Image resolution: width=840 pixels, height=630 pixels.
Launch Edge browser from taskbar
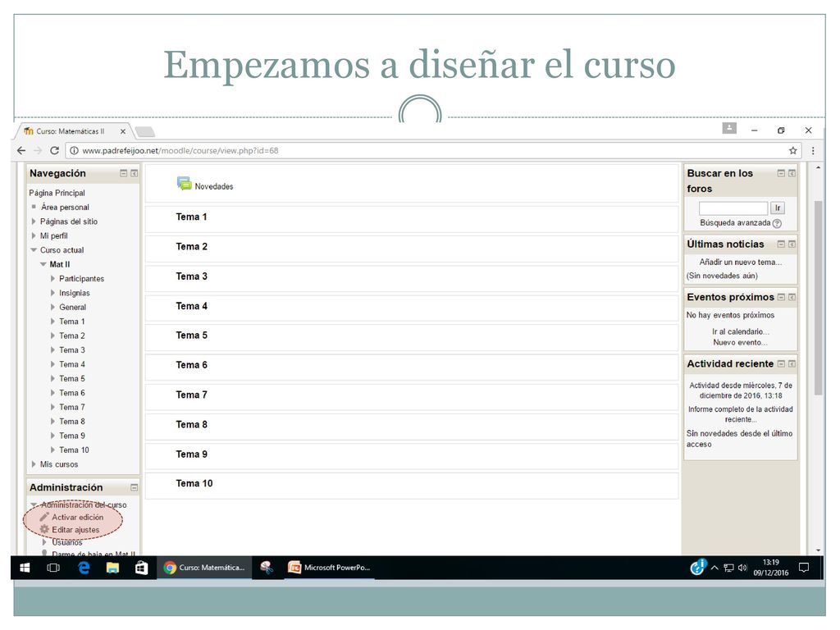[84, 568]
